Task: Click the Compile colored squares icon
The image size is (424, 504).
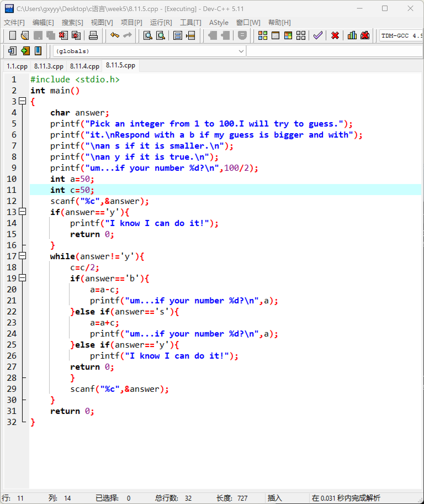Action: click(x=263, y=35)
